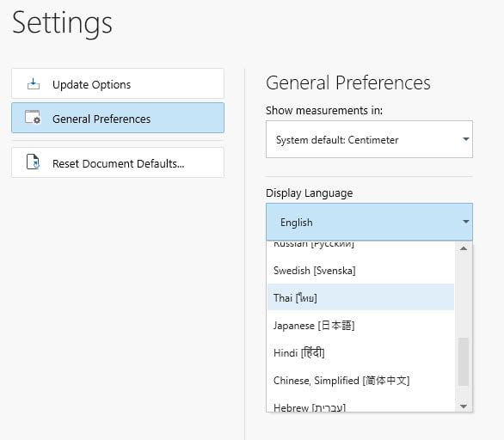This screenshot has width=504, height=440.
Task: Select the General Preferences section
Action: click(x=118, y=118)
